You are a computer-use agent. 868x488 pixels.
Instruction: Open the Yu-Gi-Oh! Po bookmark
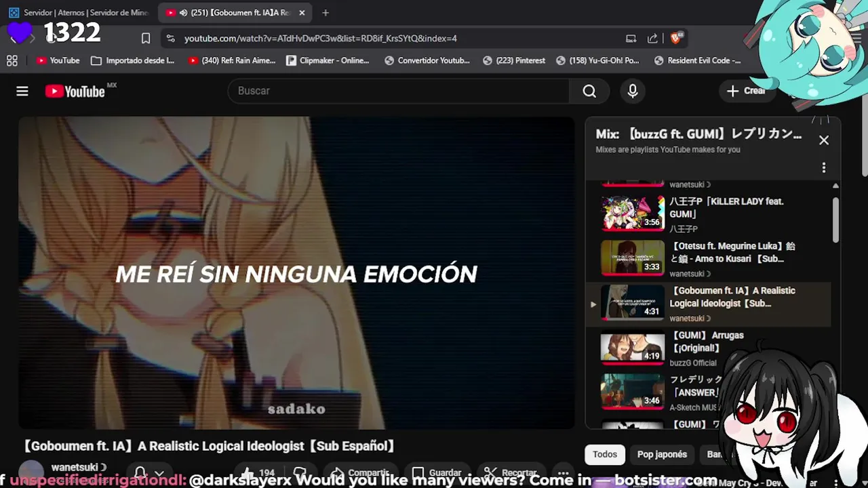click(x=597, y=60)
